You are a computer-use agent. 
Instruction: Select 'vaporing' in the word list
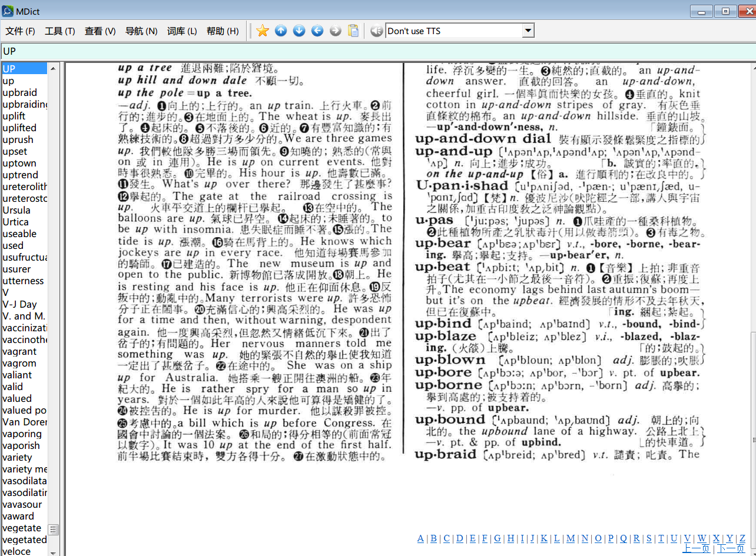tap(22, 434)
